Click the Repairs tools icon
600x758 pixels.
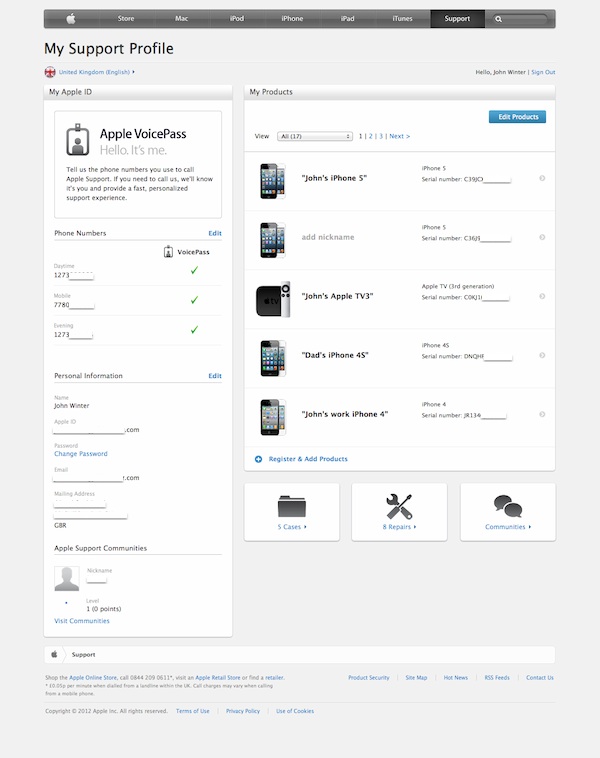click(x=399, y=506)
